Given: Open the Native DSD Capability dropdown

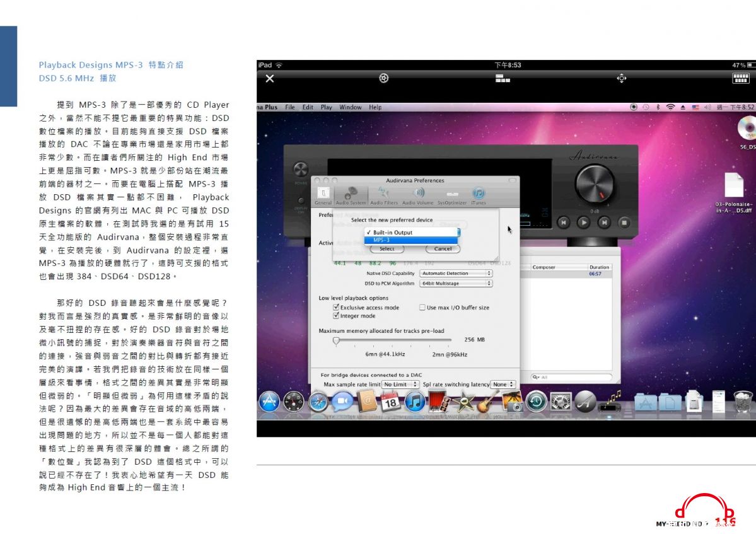Looking at the screenshot, I should point(456,273).
